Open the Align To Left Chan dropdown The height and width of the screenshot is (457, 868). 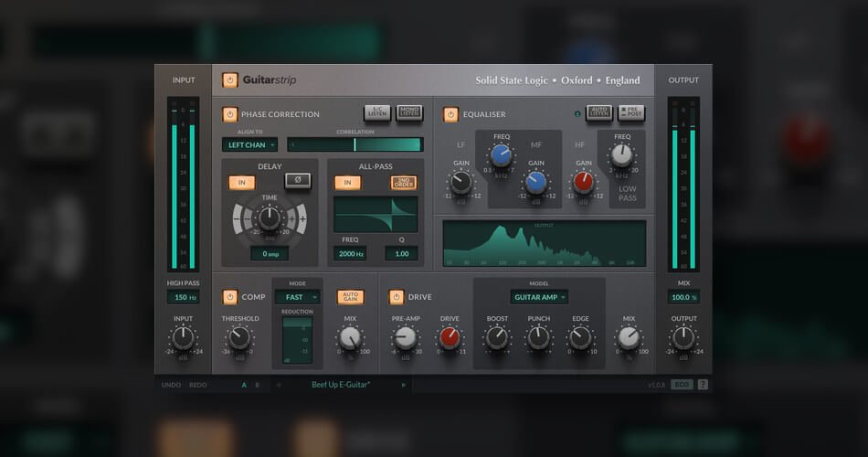249,144
